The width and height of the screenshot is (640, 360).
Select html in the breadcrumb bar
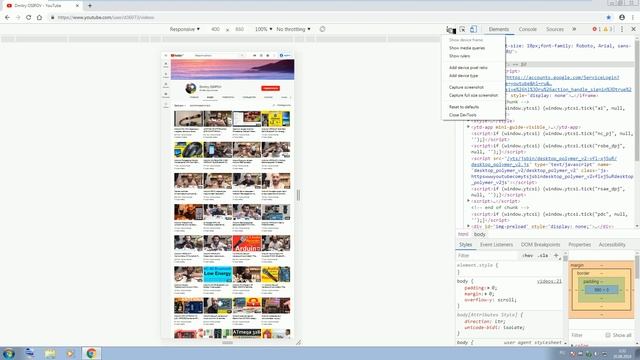pos(463,234)
